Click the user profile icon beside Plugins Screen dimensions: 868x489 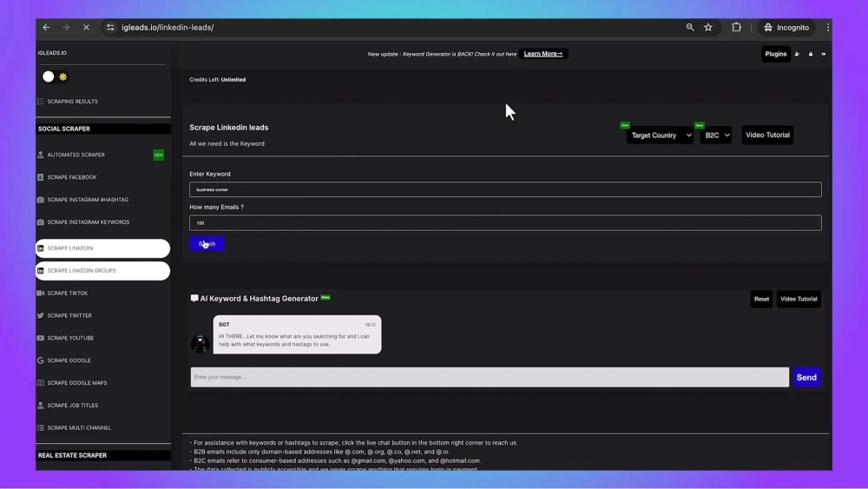(x=797, y=54)
